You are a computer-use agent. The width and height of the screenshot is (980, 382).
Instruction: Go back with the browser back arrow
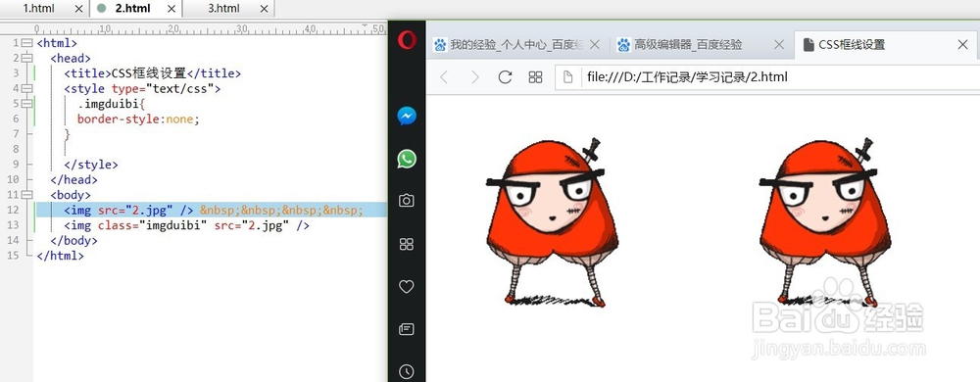pos(444,76)
